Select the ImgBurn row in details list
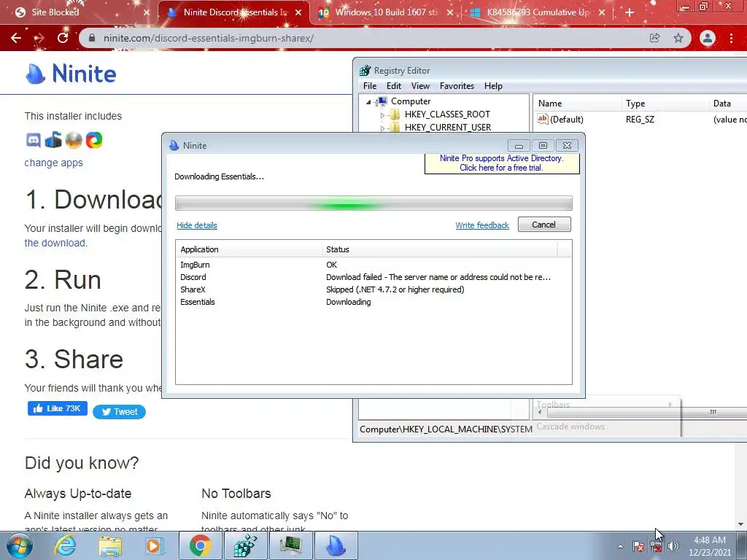This screenshot has width=747, height=560. click(x=373, y=265)
